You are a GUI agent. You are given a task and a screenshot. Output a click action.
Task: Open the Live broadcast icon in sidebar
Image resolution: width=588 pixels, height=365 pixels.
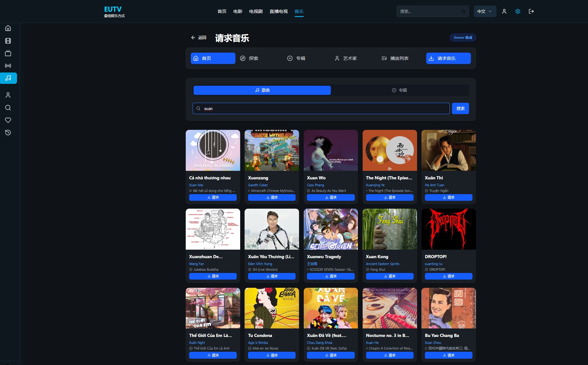8,66
